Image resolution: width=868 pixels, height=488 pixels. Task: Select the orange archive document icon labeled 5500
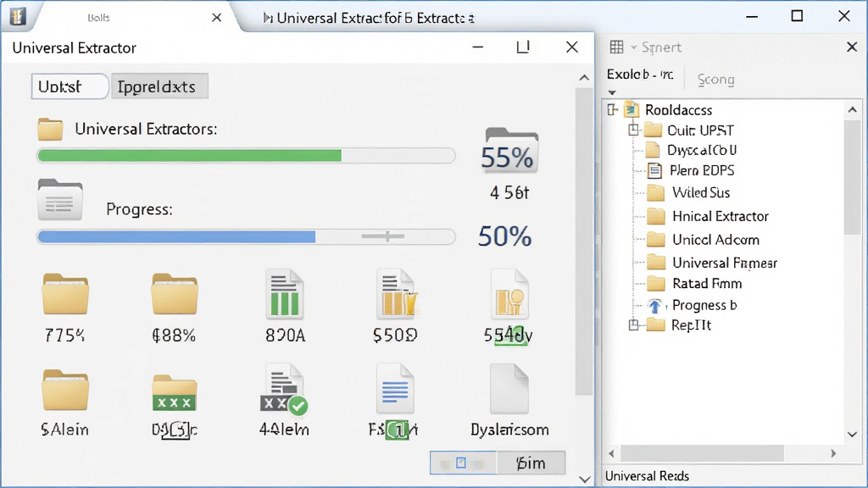pyautogui.click(x=397, y=294)
